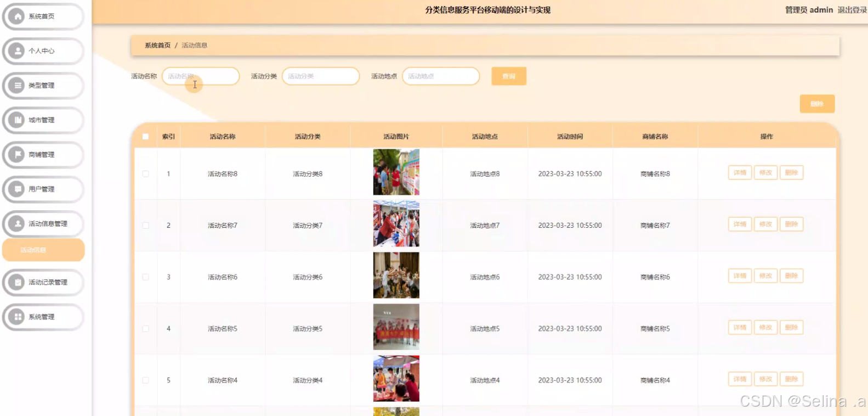The image size is (868, 416).
Task: Click 修改 for 活动名称4
Action: (x=765, y=379)
